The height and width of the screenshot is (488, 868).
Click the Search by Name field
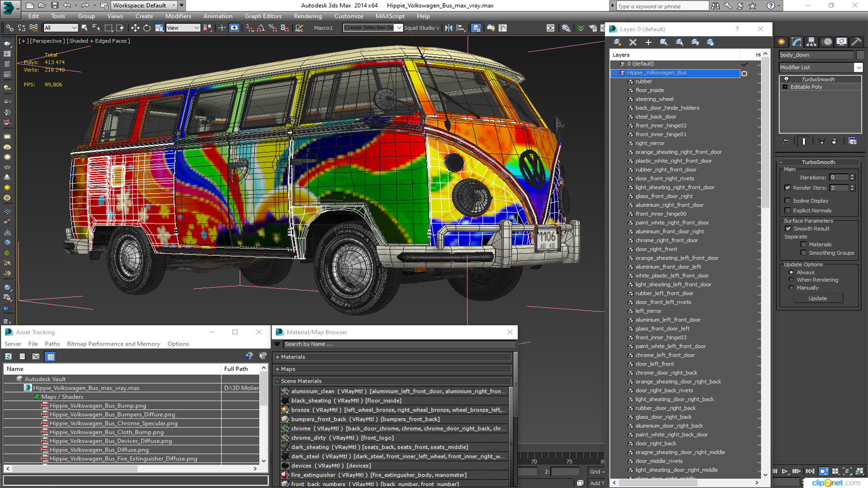click(399, 344)
